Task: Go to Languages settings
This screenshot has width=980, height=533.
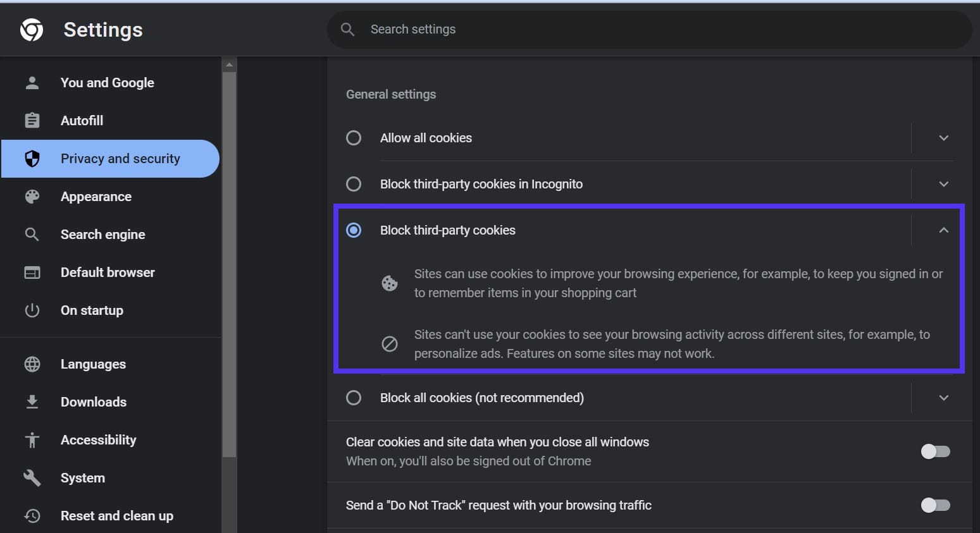Action: [110, 364]
